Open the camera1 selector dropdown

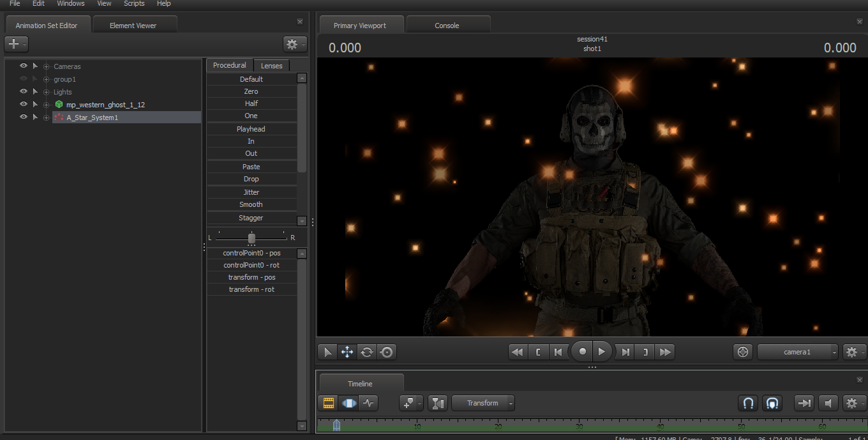pos(798,352)
